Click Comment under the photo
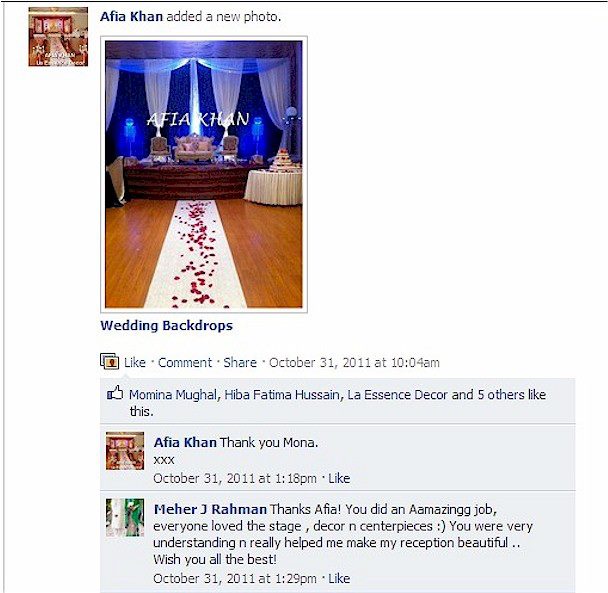The width and height of the screenshot is (608, 593). click(x=185, y=363)
